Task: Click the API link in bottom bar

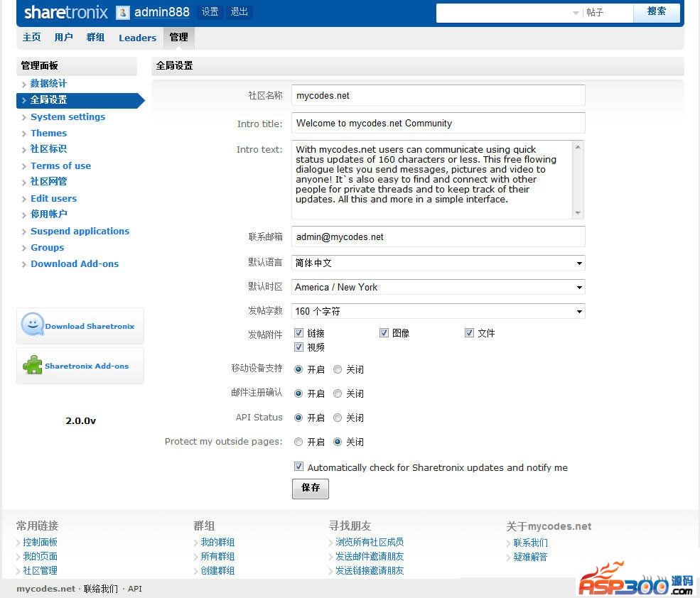Action: pyautogui.click(x=135, y=589)
